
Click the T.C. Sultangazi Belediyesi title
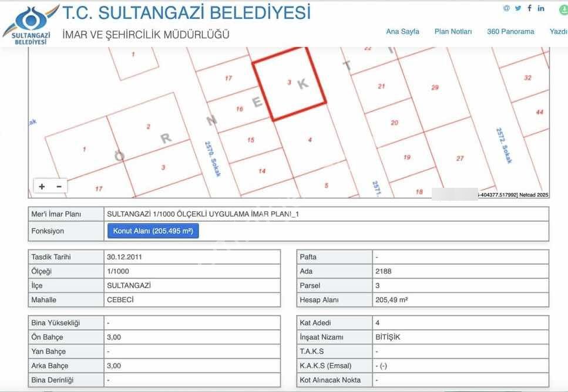click(187, 12)
